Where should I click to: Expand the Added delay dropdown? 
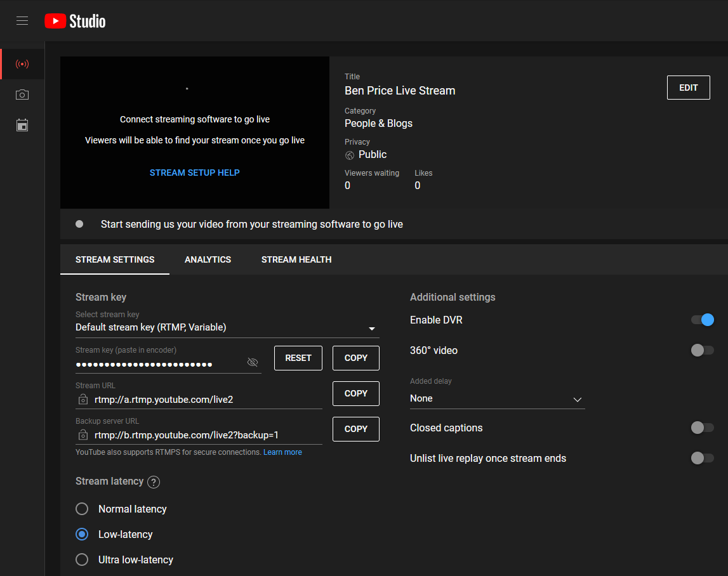point(578,399)
